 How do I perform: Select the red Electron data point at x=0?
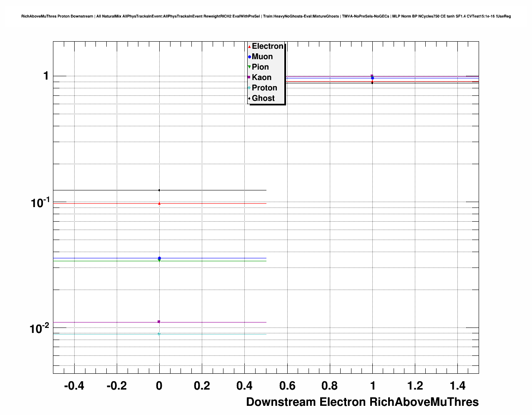click(159, 203)
